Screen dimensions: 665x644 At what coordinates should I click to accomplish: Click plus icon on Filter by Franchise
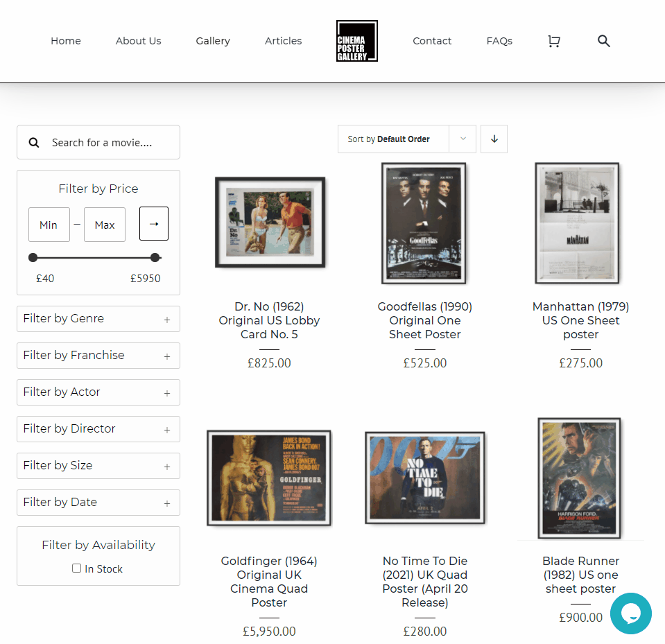pyautogui.click(x=167, y=356)
